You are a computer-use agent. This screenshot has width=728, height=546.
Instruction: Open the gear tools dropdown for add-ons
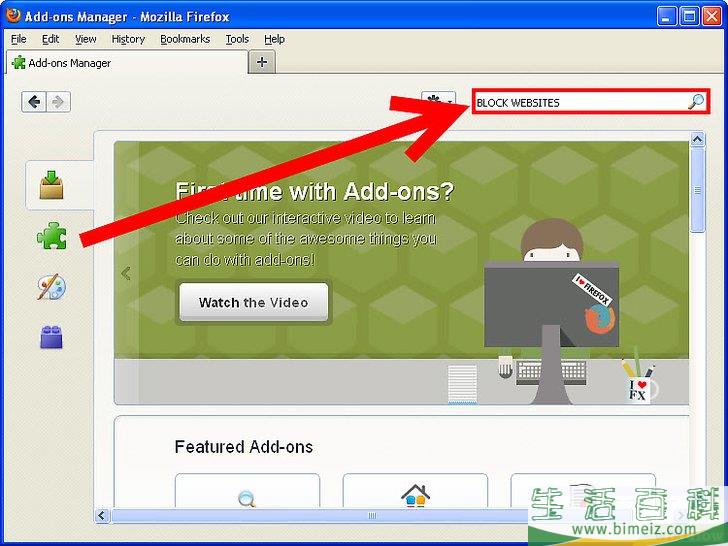click(438, 100)
